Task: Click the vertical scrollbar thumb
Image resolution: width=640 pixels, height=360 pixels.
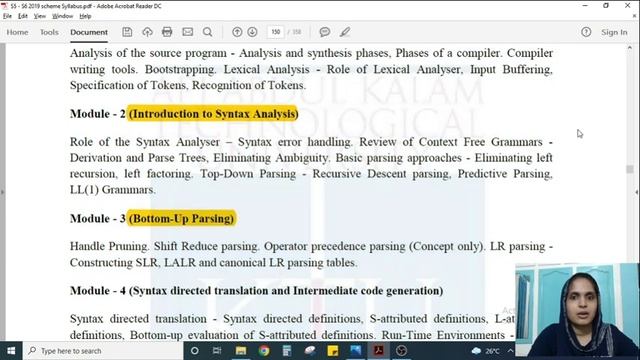Action: click(630, 169)
